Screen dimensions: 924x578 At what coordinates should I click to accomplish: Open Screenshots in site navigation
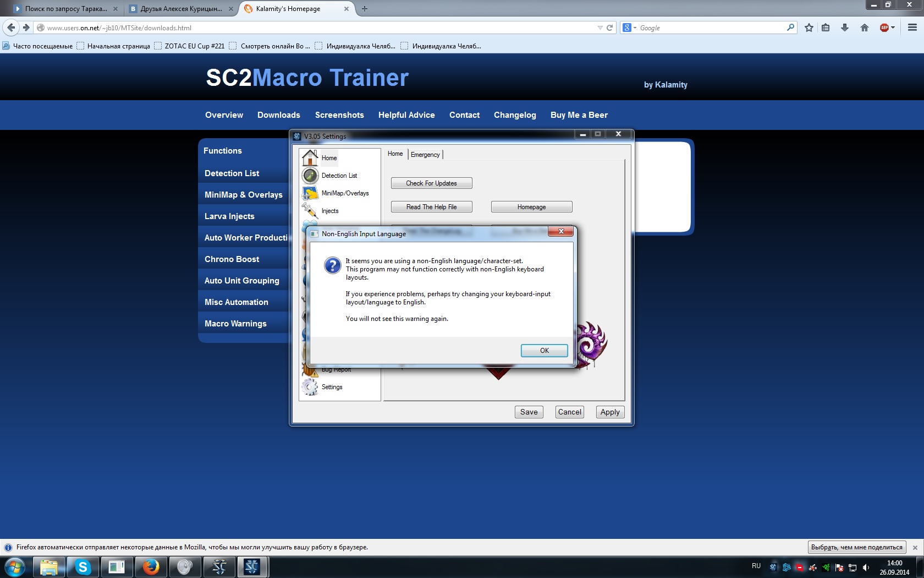pos(339,115)
